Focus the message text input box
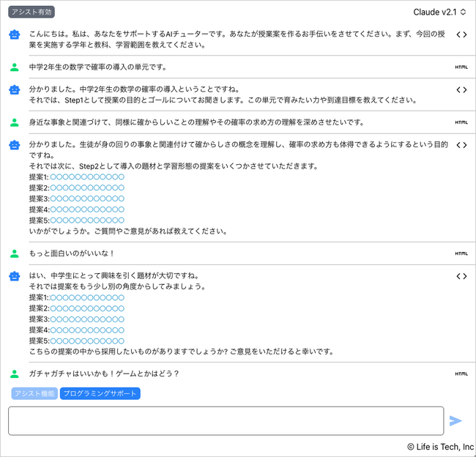This screenshot has width=476, height=457. 226,420
